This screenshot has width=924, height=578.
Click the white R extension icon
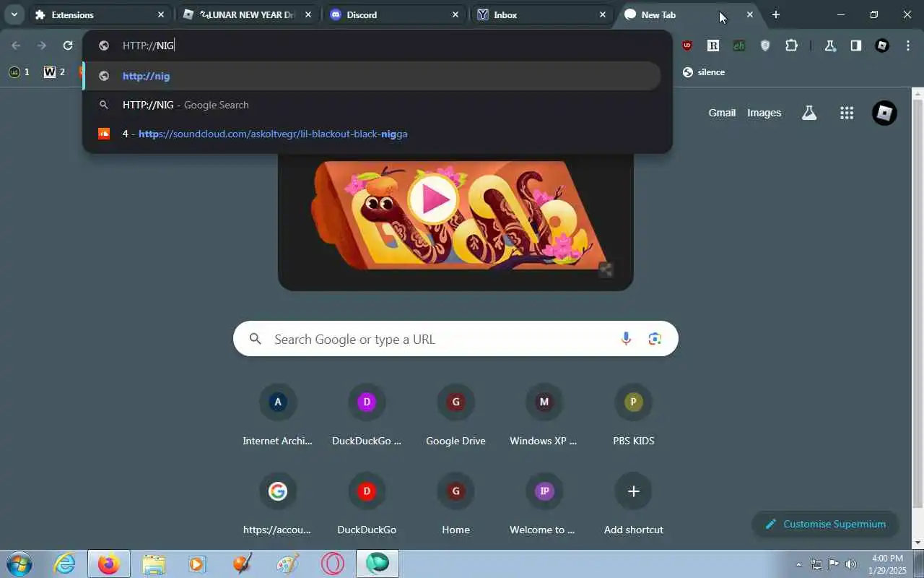tap(713, 46)
